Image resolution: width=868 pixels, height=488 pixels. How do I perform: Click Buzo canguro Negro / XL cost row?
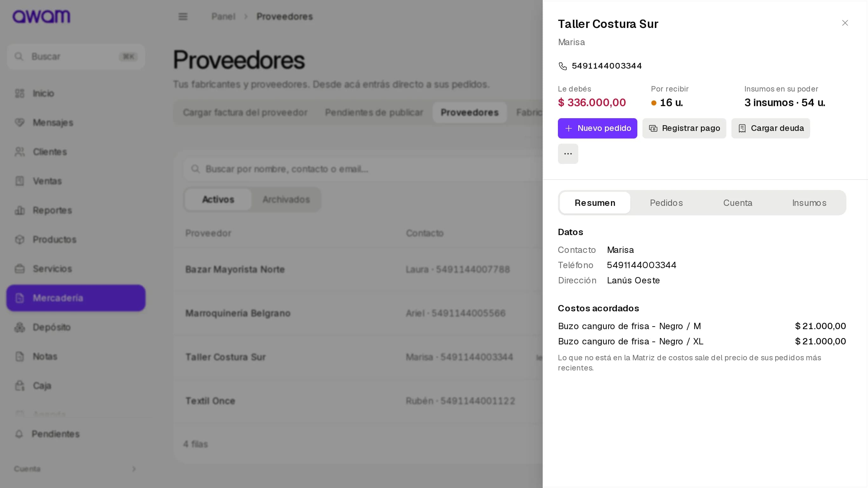pos(702,342)
